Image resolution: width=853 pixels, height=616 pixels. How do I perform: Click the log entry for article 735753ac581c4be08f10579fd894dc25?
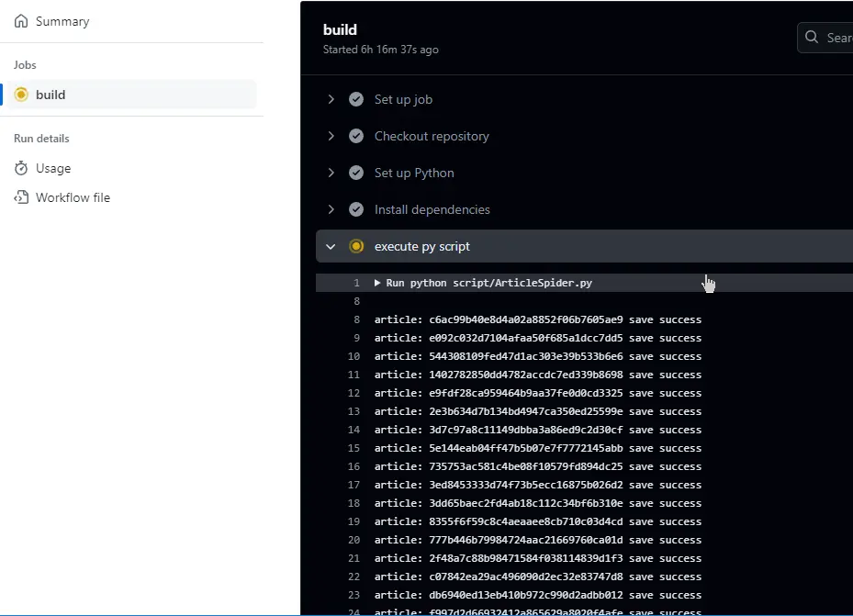pyautogui.click(x=538, y=466)
